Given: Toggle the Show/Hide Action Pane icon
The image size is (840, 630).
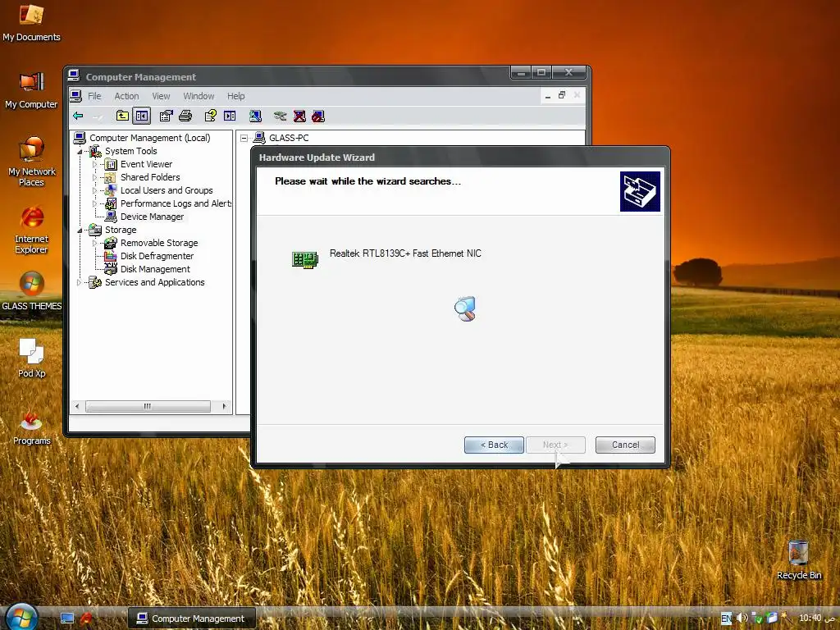Looking at the screenshot, I should tap(230, 116).
